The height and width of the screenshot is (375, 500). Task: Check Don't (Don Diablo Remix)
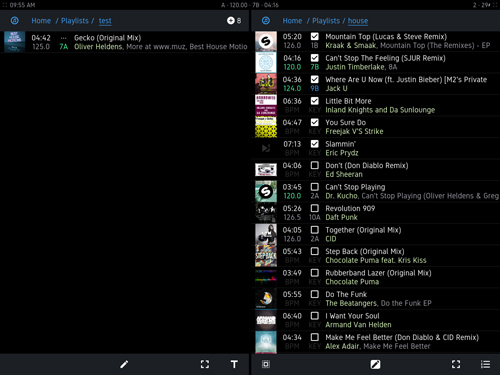pos(314,165)
